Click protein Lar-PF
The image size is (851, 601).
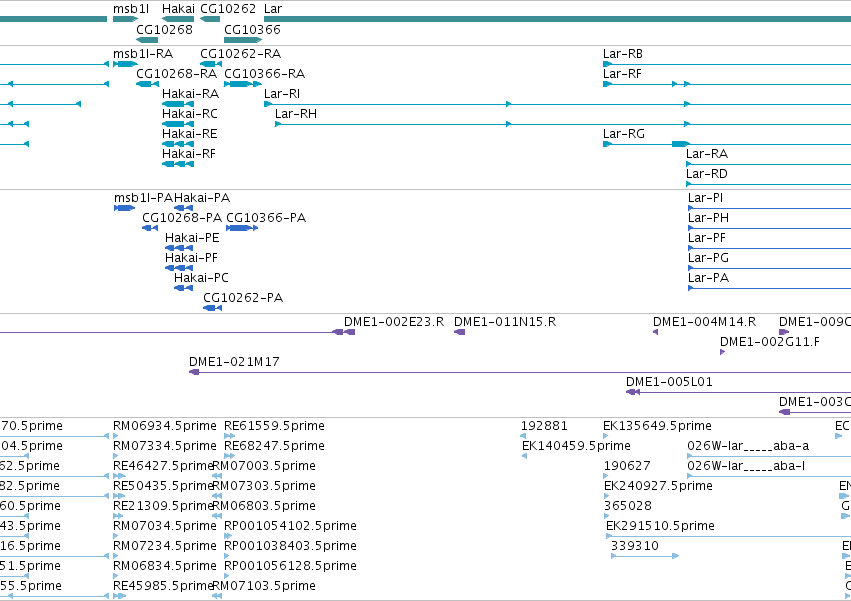pyautogui.click(x=707, y=238)
